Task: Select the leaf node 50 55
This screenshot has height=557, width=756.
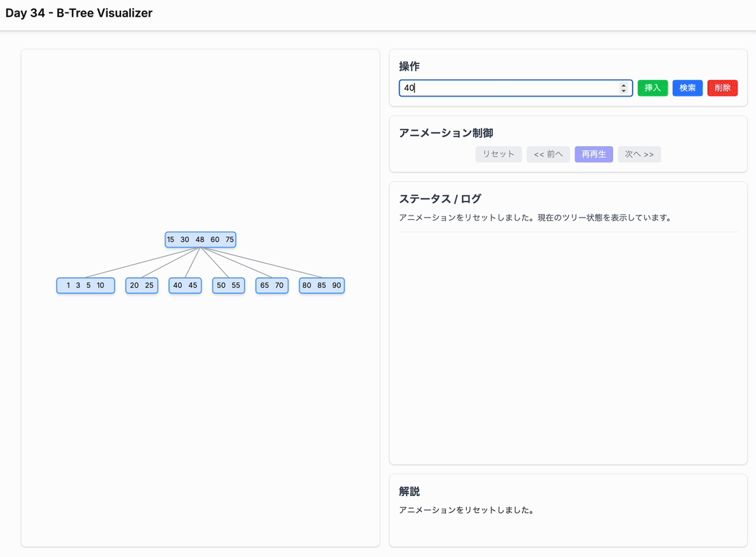Action: pyautogui.click(x=228, y=285)
